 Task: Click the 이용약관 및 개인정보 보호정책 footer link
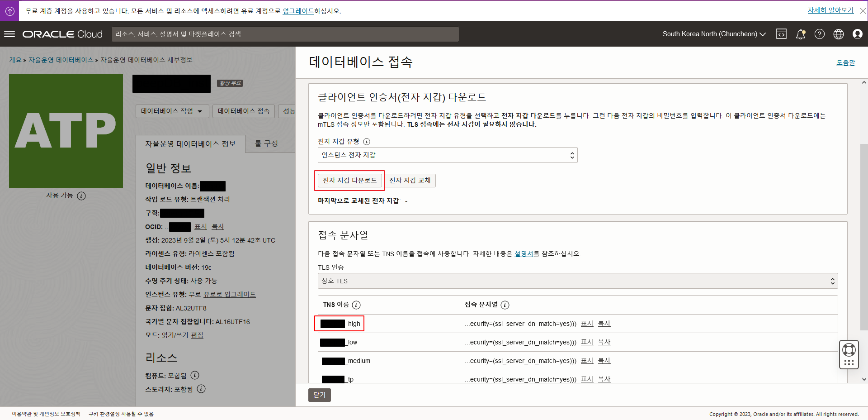click(46, 414)
